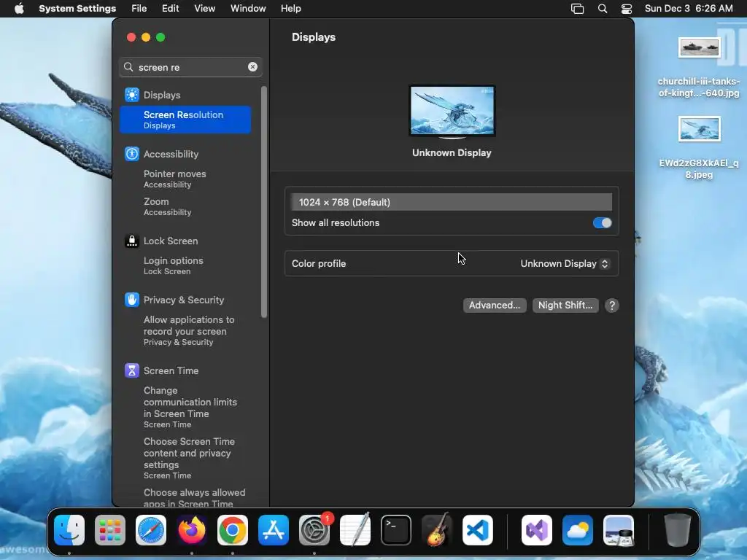The image size is (747, 560).
Task: Click the Night Shift... button
Action: point(565,306)
